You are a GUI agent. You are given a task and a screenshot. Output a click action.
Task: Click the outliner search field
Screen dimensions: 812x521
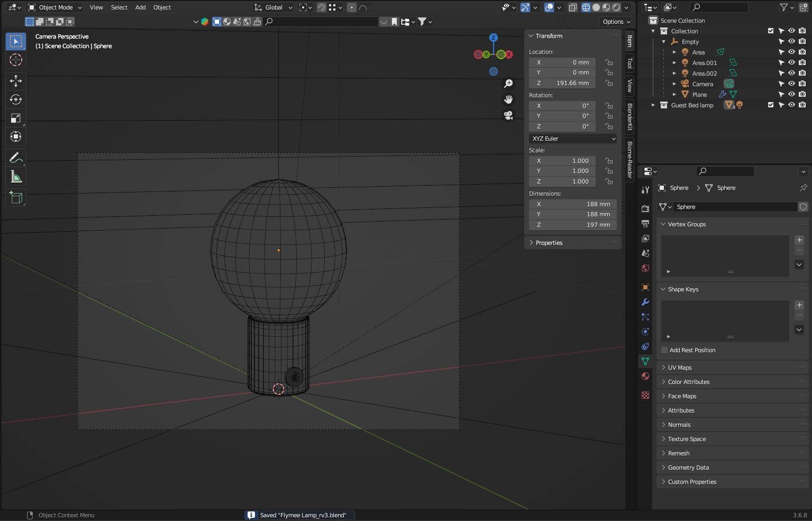pyautogui.click(x=719, y=7)
